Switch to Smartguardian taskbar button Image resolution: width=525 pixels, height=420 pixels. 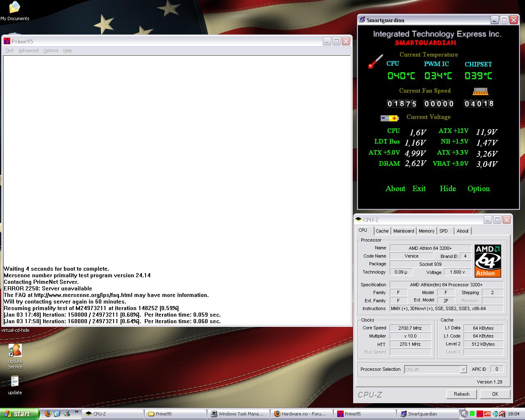click(x=427, y=414)
